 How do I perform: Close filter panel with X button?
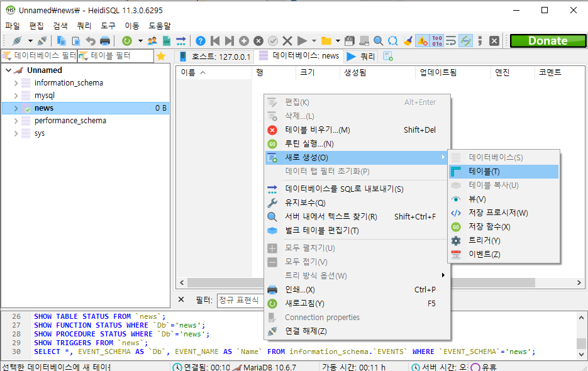[181, 299]
